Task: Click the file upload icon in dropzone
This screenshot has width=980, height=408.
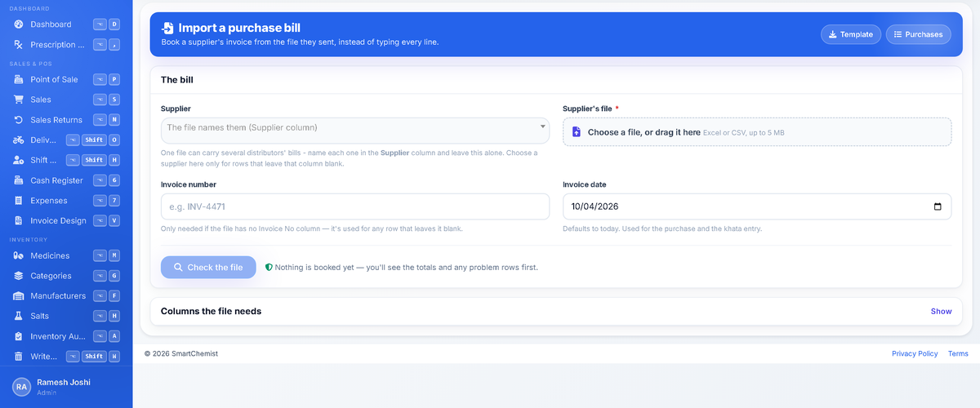Action: pyautogui.click(x=577, y=131)
